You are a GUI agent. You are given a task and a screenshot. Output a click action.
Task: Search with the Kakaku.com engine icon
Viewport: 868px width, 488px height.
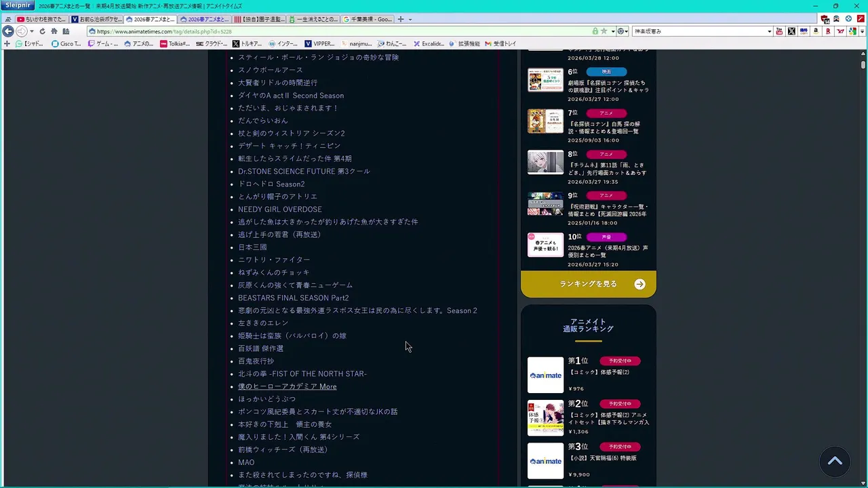click(x=804, y=31)
